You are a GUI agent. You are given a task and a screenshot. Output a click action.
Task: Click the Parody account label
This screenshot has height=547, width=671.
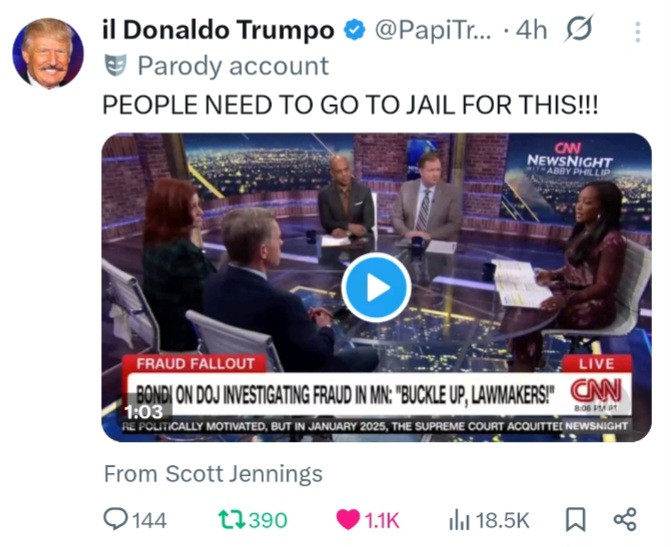pyautogui.click(x=233, y=66)
